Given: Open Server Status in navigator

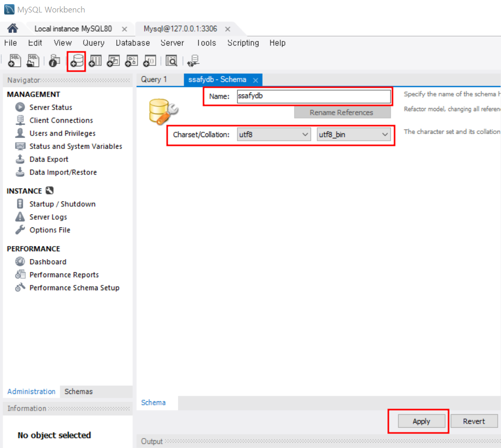Looking at the screenshot, I should click(x=51, y=107).
